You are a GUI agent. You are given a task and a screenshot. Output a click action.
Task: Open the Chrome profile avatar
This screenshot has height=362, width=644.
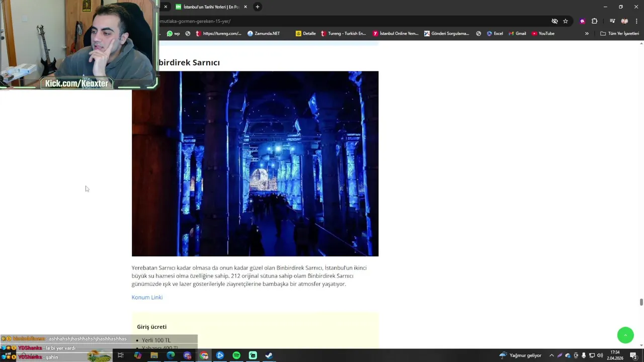click(624, 21)
